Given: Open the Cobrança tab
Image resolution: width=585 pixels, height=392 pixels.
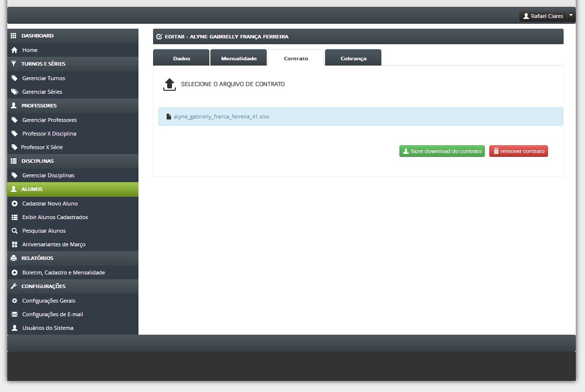Looking at the screenshot, I should (353, 58).
